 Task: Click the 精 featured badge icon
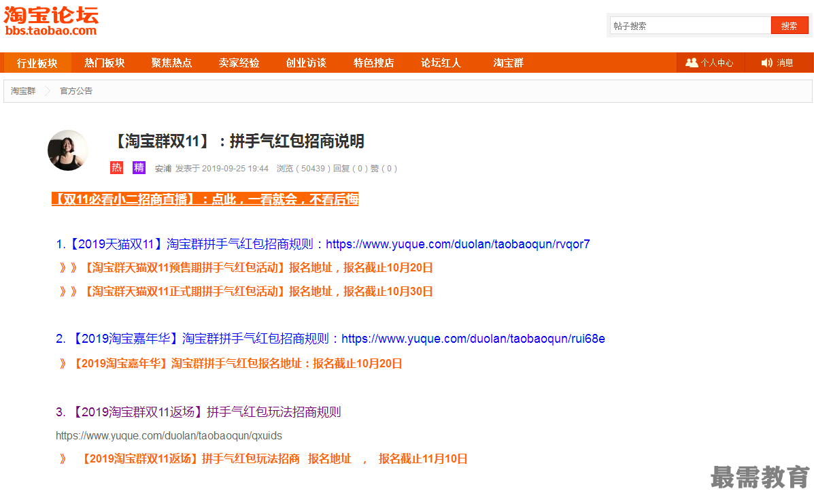point(139,167)
